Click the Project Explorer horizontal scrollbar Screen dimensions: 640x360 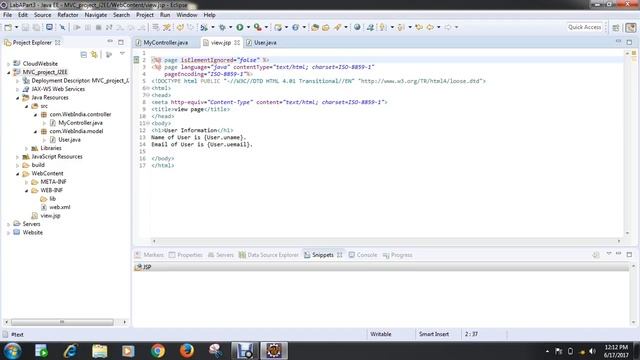coord(62,322)
